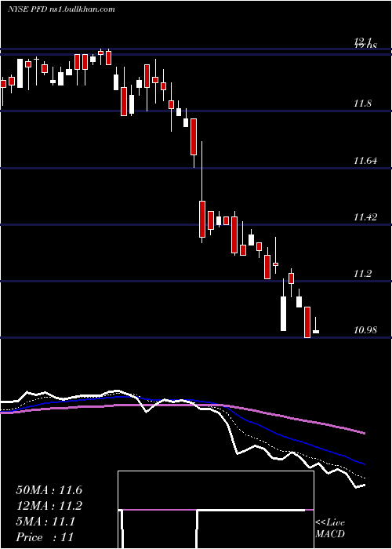Click the 50MA : 11.6 readout
The image size is (392, 549).
tap(49, 490)
